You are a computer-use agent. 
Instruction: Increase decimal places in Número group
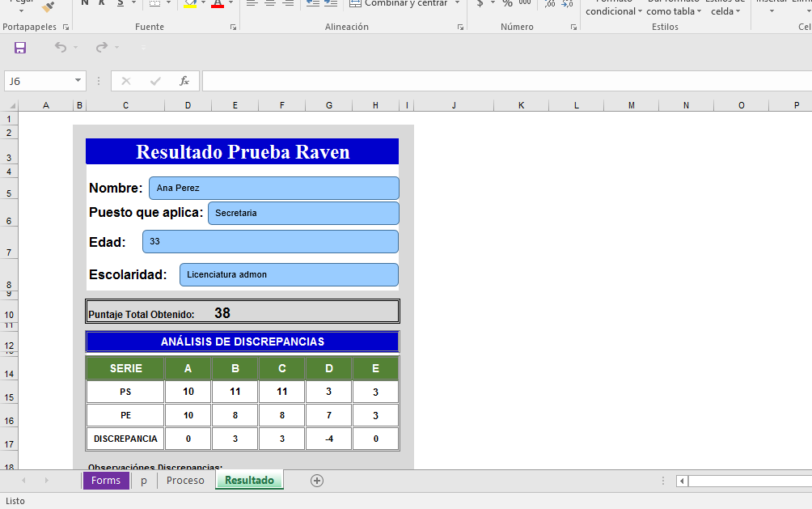[x=550, y=3]
